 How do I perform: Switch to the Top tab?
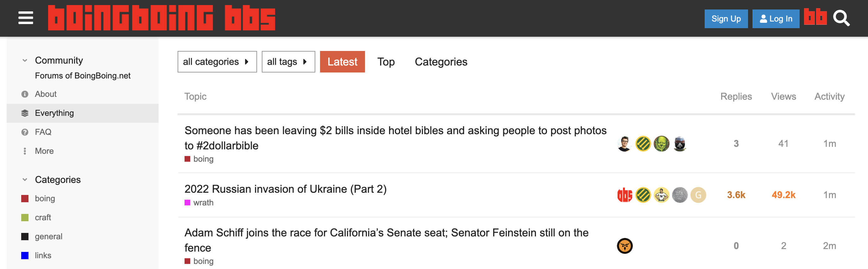coord(386,62)
